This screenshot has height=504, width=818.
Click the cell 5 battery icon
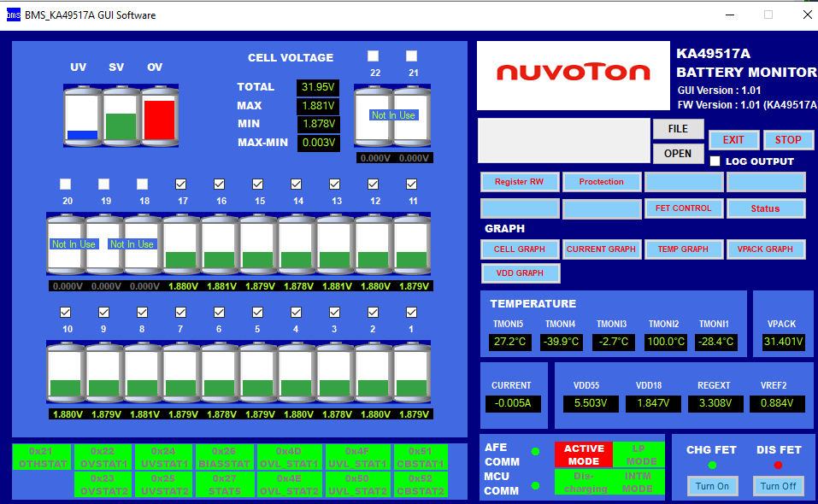pyautogui.click(x=258, y=372)
